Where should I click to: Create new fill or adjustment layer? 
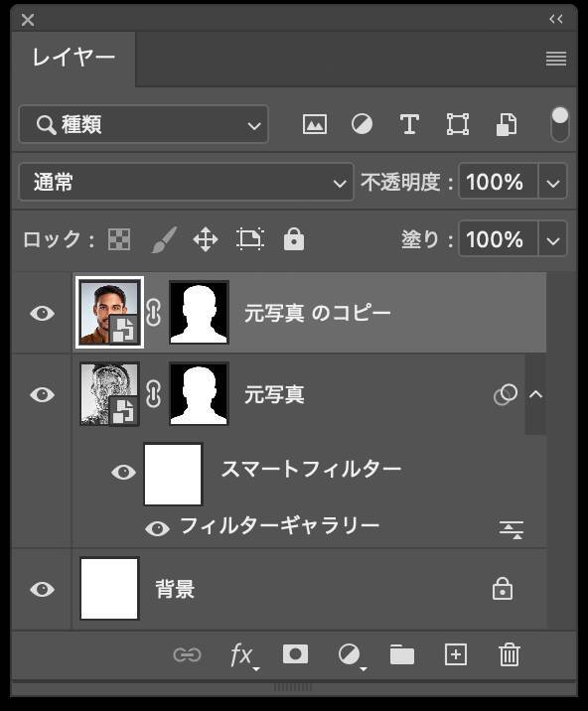pos(352,655)
